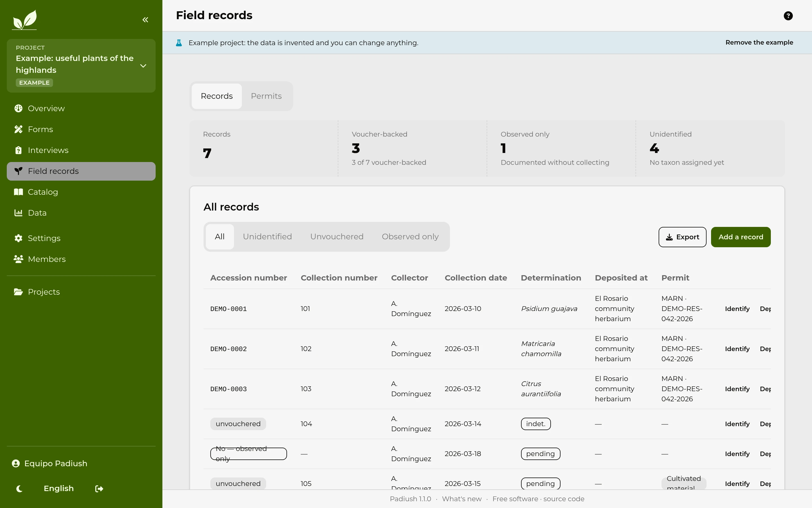Click the Export button
Viewport: 812px width, 508px height.
[x=683, y=237]
